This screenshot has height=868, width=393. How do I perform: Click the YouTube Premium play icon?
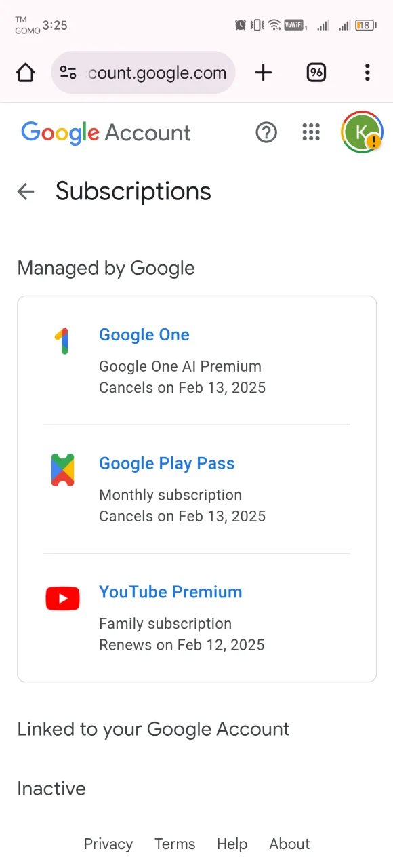(x=62, y=598)
